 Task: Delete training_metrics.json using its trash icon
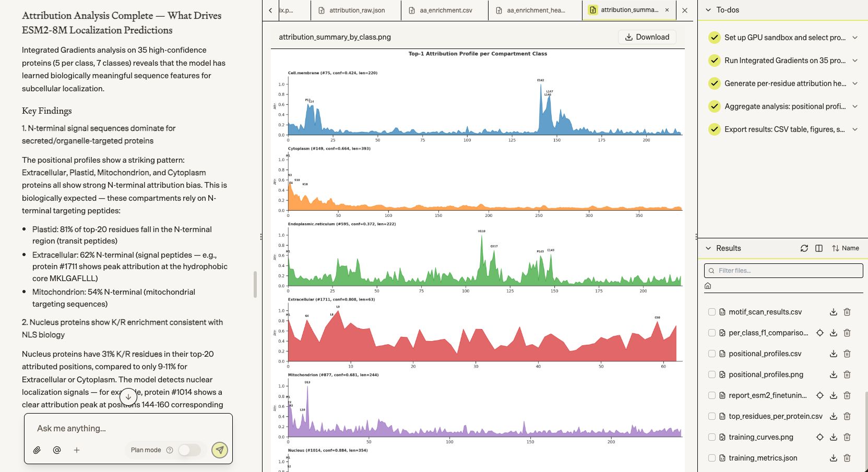tap(847, 458)
